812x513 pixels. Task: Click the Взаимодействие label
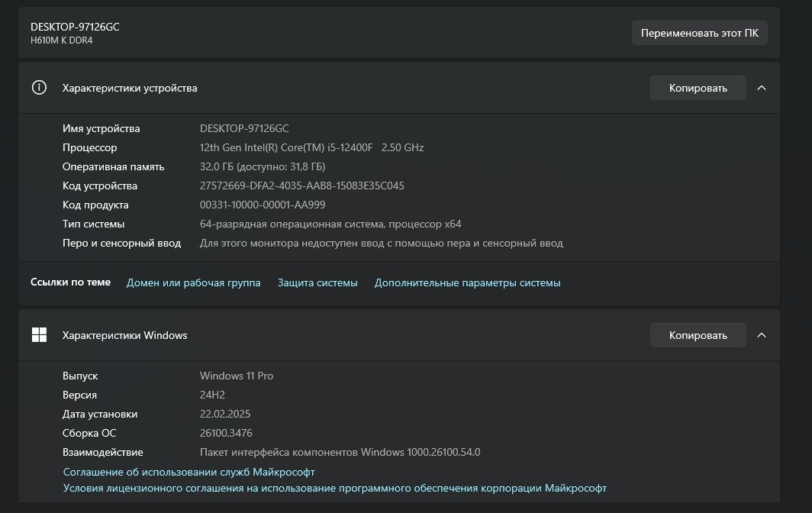pos(102,453)
